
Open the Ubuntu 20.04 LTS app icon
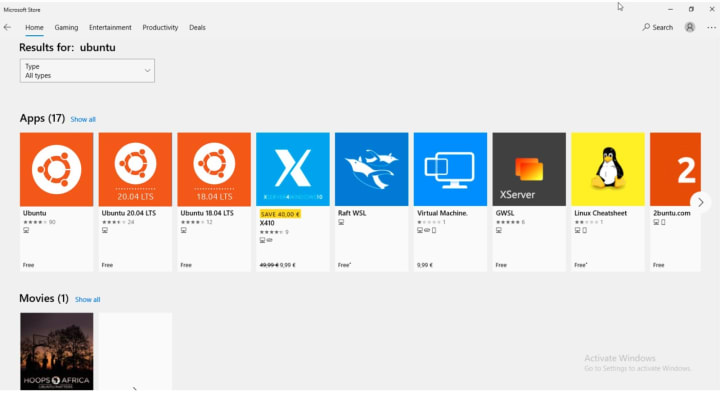click(135, 169)
